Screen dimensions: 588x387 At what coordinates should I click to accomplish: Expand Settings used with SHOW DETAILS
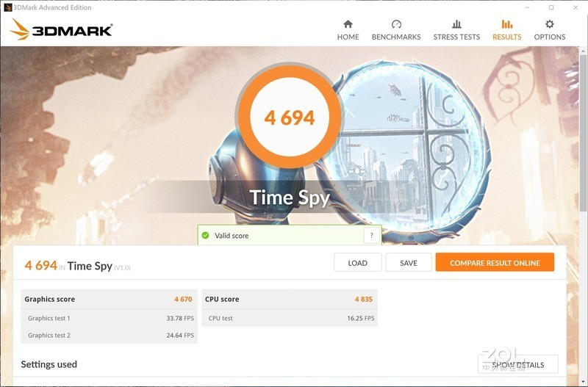518,364
